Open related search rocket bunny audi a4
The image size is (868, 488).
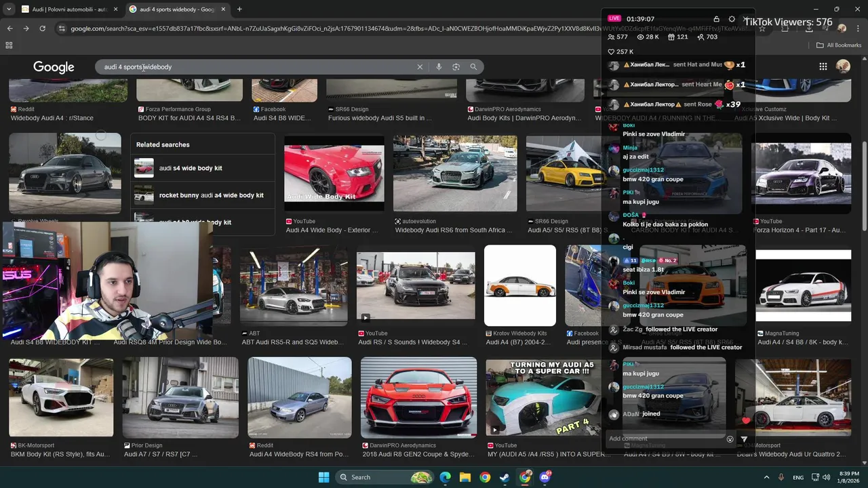pos(203,195)
